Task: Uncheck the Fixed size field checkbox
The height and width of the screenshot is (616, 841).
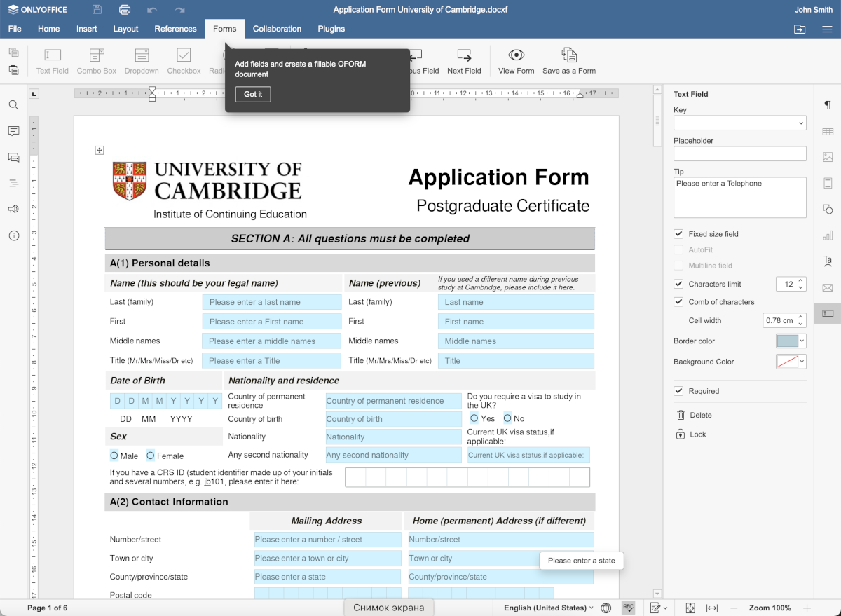Action: click(x=678, y=234)
